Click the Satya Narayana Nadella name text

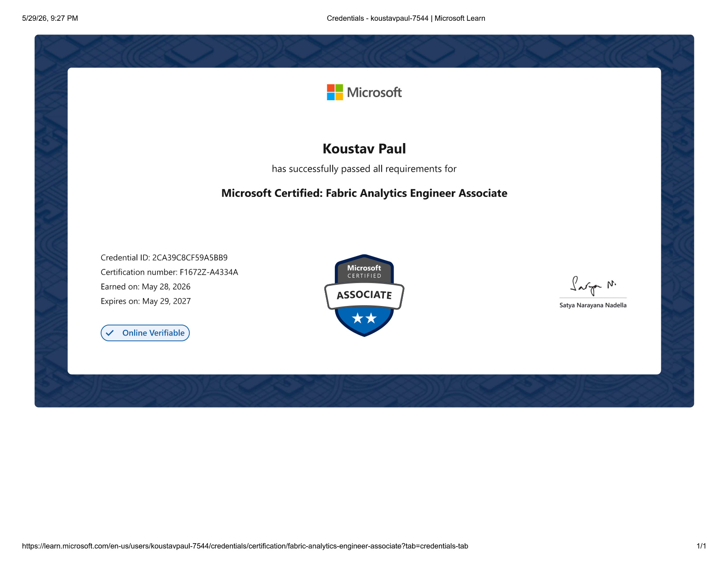[x=593, y=305]
